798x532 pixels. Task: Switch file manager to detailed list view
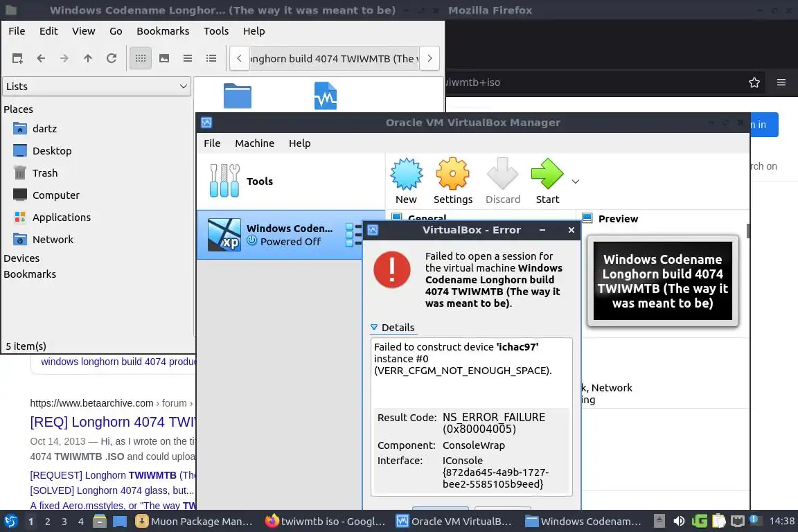(x=211, y=59)
